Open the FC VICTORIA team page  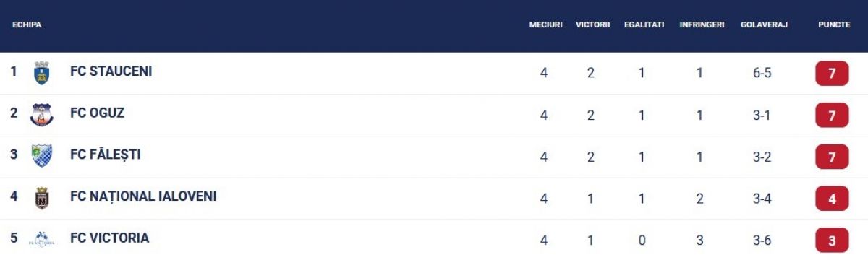(x=110, y=238)
